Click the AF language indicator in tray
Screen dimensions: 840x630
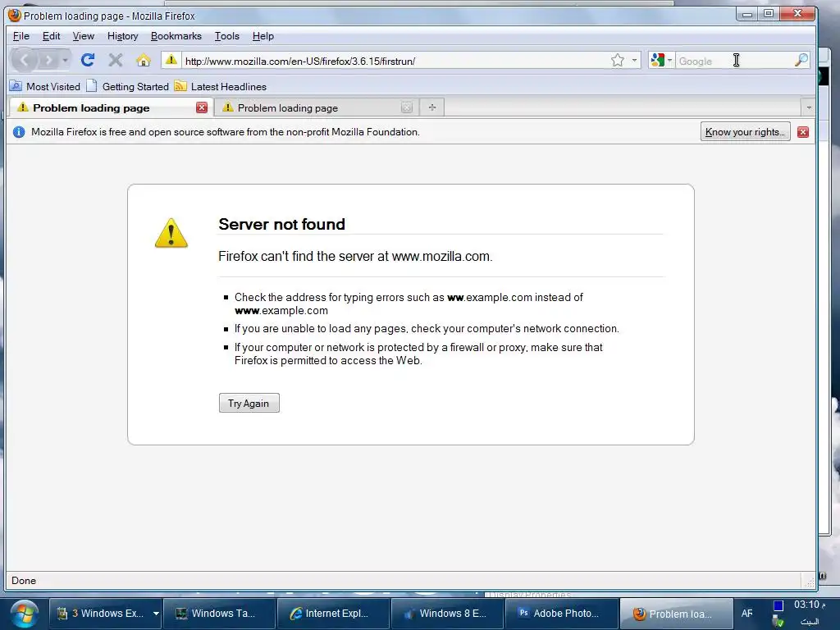(746, 614)
